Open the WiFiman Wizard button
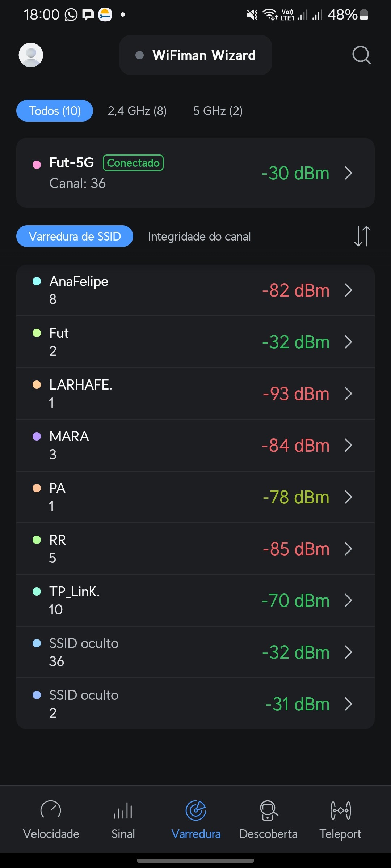Screen dimensions: 391x868 click(x=195, y=55)
